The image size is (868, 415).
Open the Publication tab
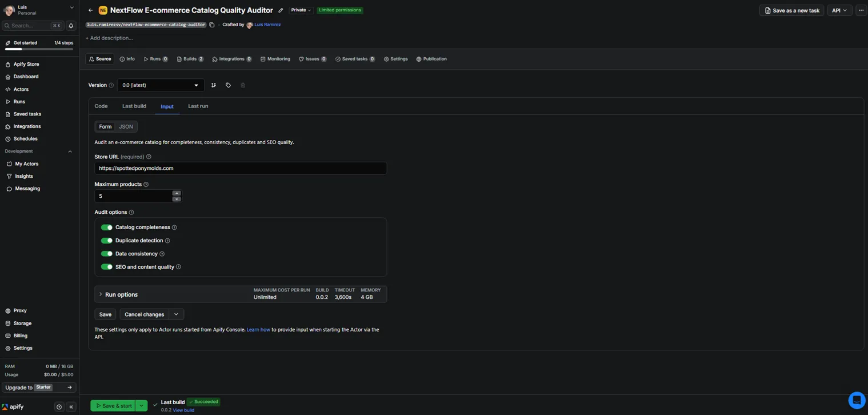(x=431, y=59)
